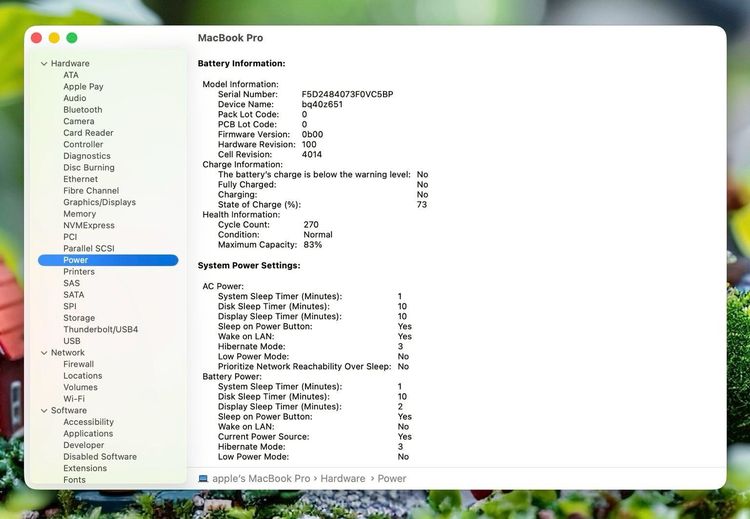Select Locations under Network

pos(83,375)
